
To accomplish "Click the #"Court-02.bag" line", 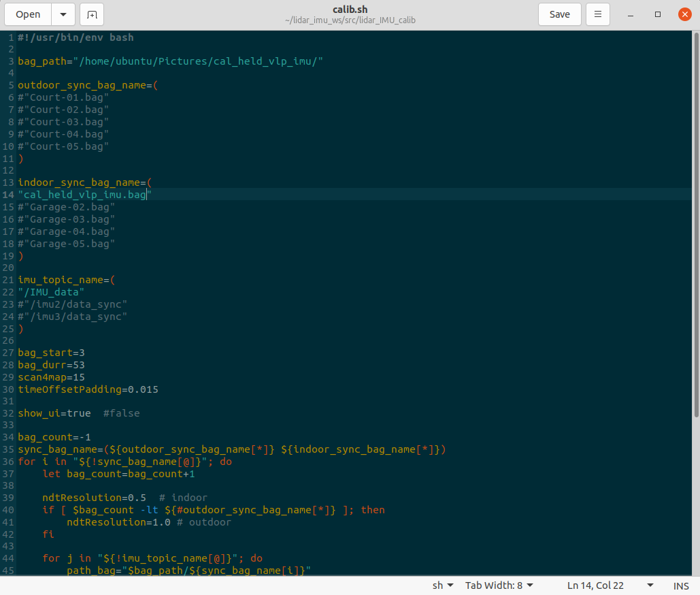I will tap(63, 110).
